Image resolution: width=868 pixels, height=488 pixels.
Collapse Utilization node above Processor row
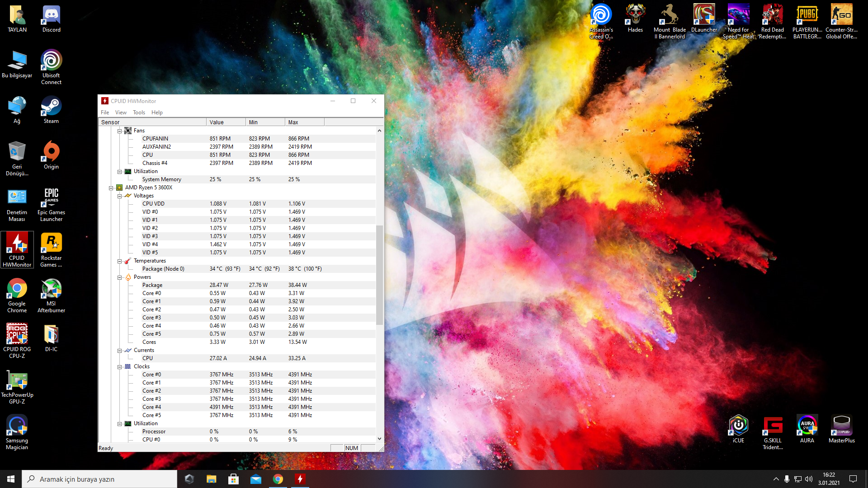[120, 424]
